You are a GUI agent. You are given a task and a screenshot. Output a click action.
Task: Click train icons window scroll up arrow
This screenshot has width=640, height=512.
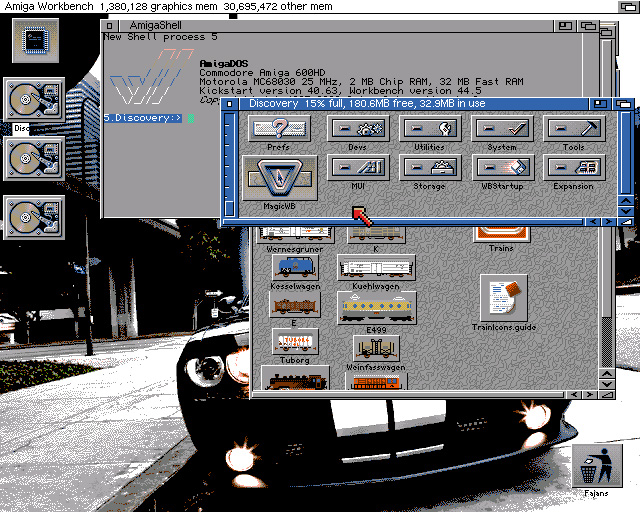607,374
